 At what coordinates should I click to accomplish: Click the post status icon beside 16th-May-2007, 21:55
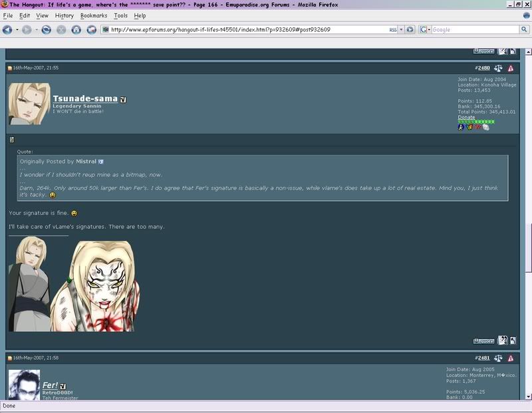coord(10,69)
